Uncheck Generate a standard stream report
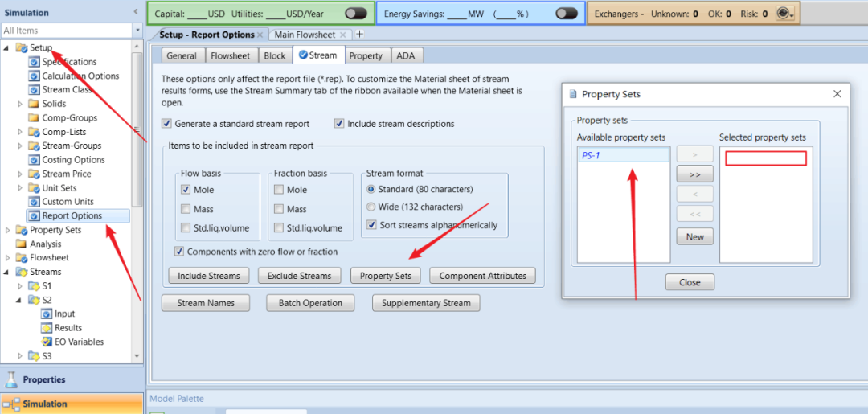Screen dimensions: 868x414 click(167, 124)
